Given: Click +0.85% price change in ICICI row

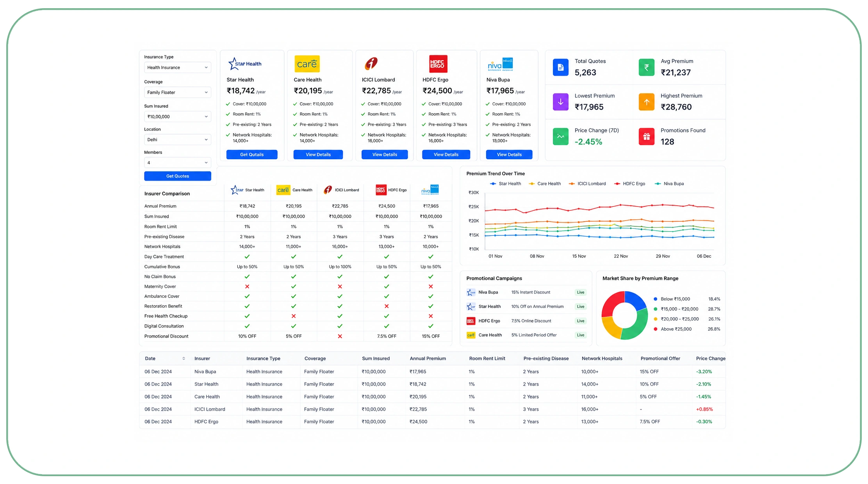Looking at the screenshot, I should pyautogui.click(x=704, y=409).
